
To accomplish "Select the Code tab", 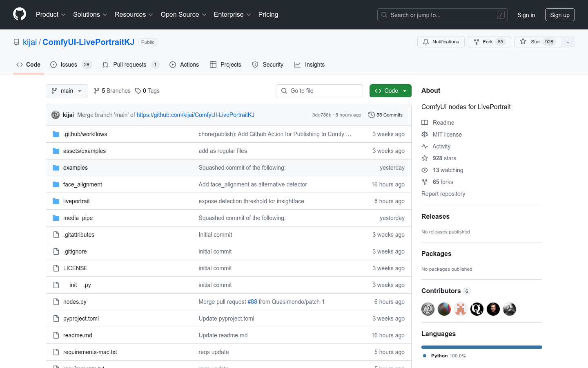I will pyautogui.click(x=29, y=65).
